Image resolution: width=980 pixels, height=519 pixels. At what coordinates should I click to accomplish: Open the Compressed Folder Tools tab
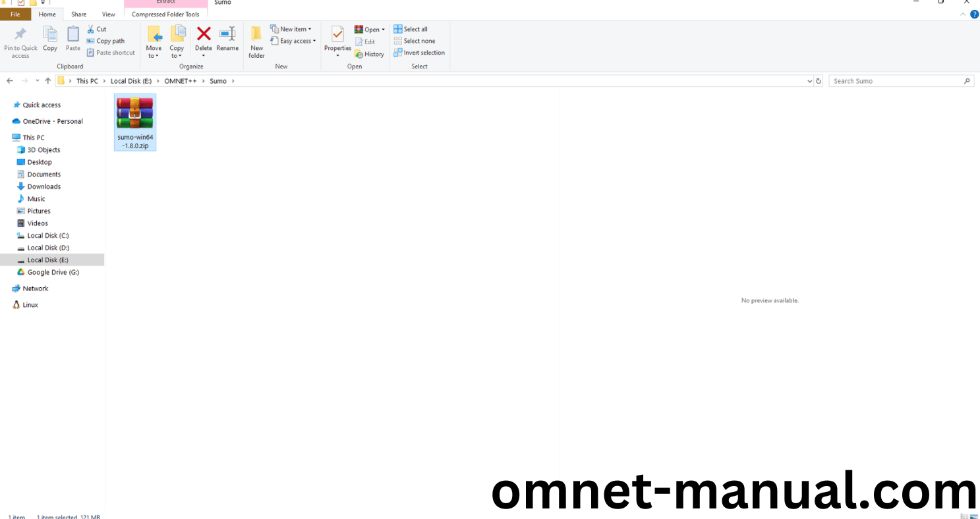(x=165, y=14)
